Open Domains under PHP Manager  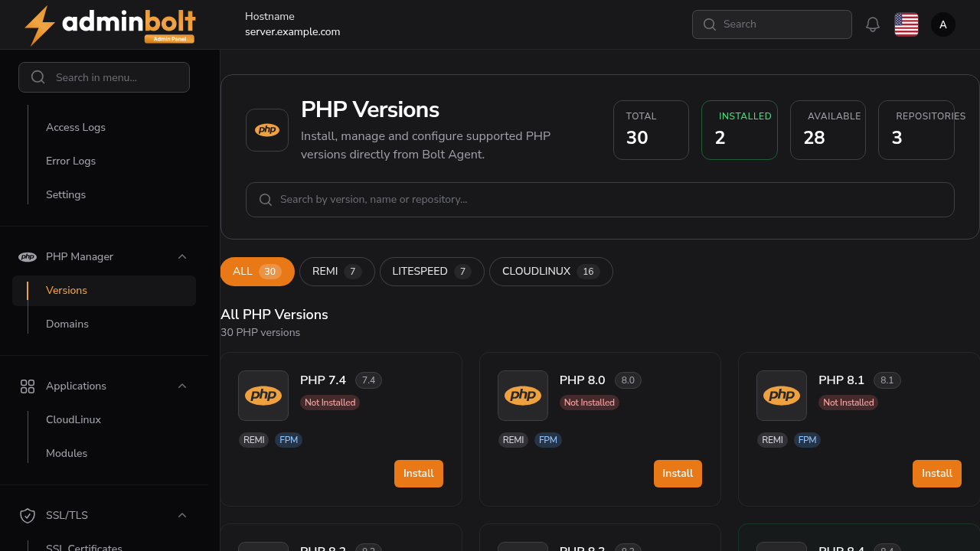(x=67, y=324)
